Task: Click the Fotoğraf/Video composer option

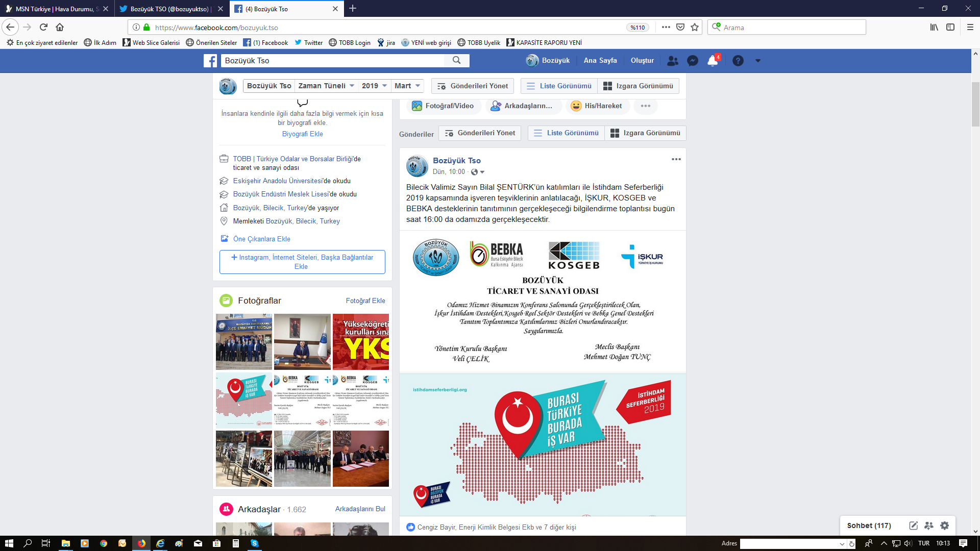Action: 443,106
